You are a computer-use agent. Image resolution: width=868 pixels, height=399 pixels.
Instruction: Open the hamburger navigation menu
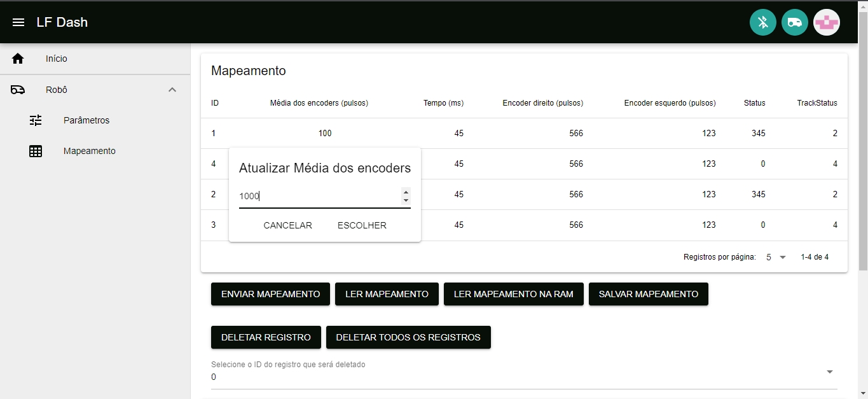click(18, 22)
